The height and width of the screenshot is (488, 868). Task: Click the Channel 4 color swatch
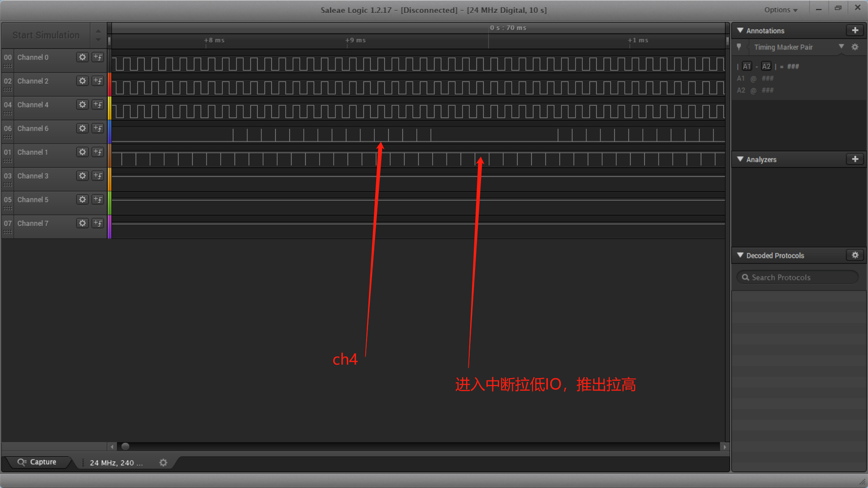pos(108,104)
